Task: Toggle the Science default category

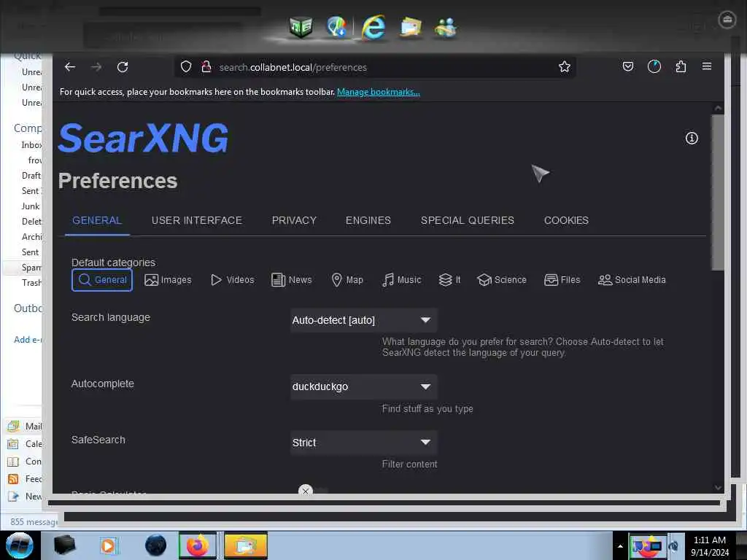Action: [501, 280]
